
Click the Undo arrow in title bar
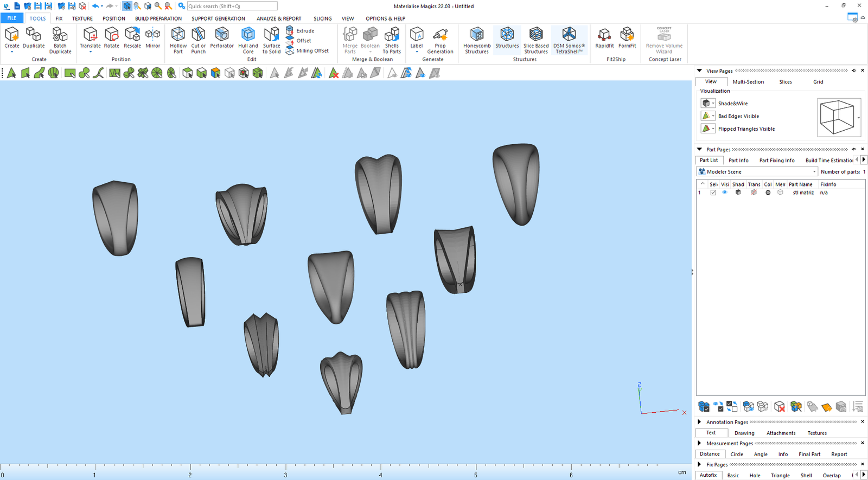pyautogui.click(x=95, y=6)
